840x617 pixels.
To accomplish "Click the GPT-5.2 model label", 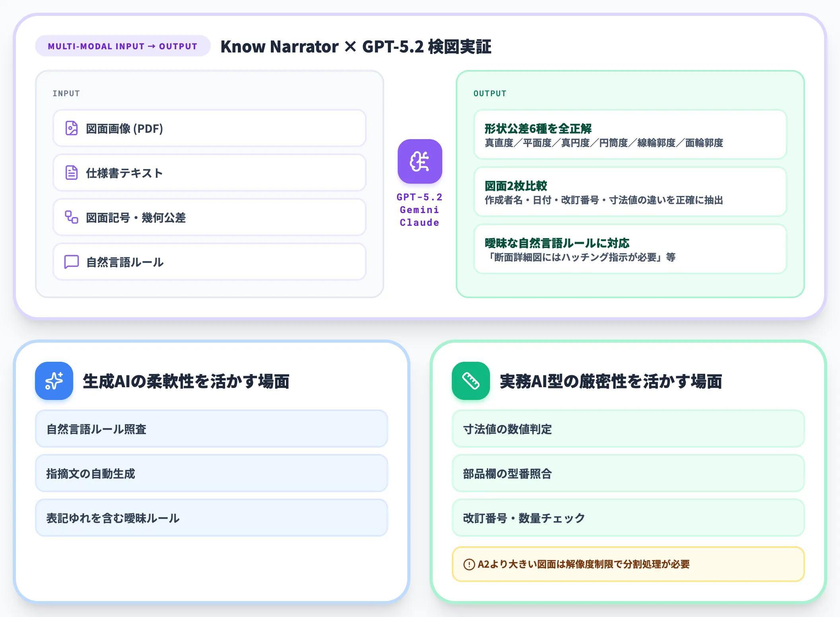I will pyautogui.click(x=420, y=197).
